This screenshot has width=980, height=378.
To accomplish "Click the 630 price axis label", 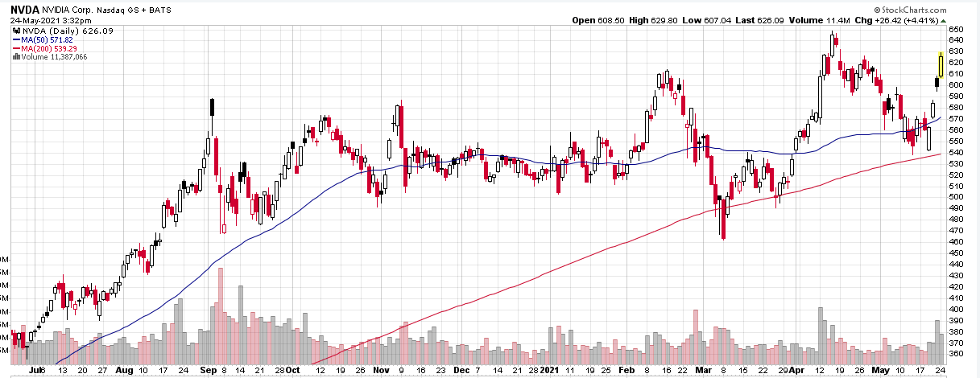I will pos(957,51).
